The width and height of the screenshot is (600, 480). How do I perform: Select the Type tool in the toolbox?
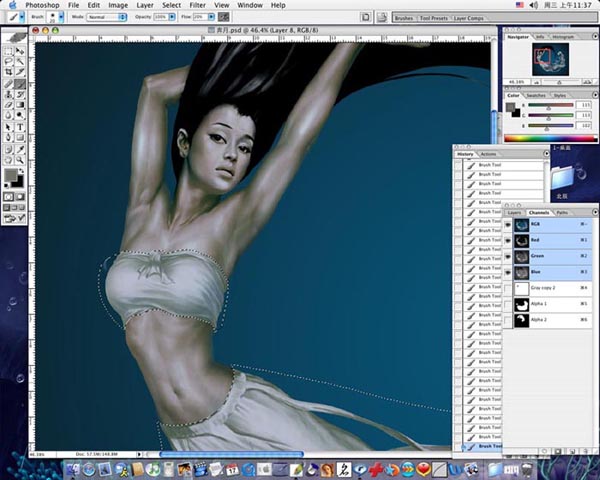click(22, 129)
